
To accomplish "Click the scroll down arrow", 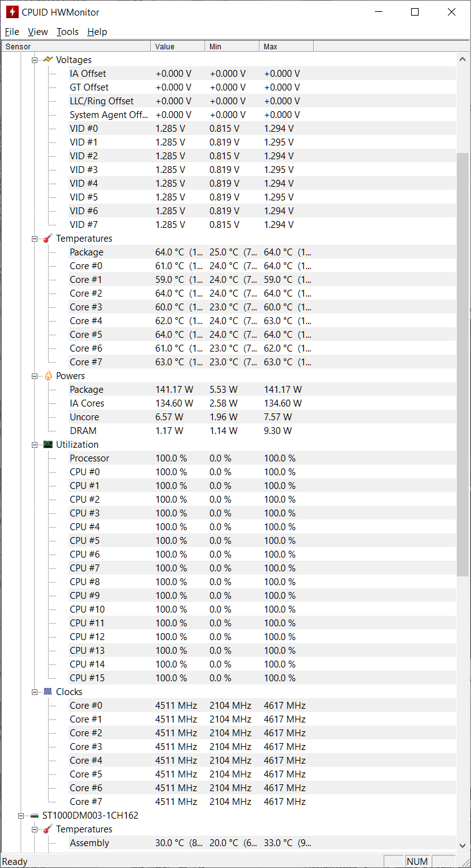I will coord(462,846).
